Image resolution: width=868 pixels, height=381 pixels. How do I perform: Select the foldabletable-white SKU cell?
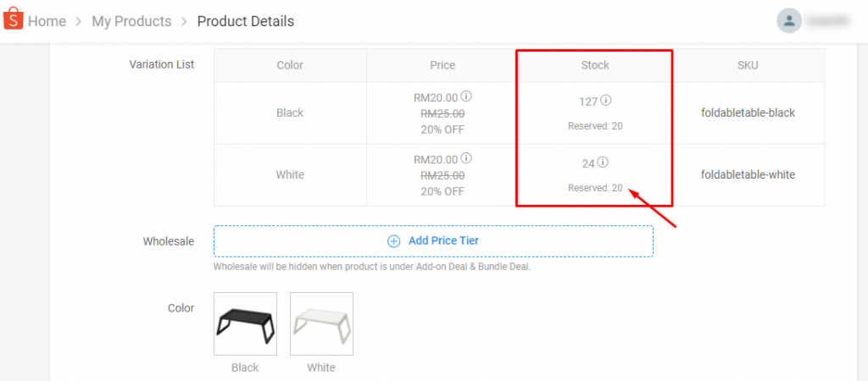coord(748,174)
